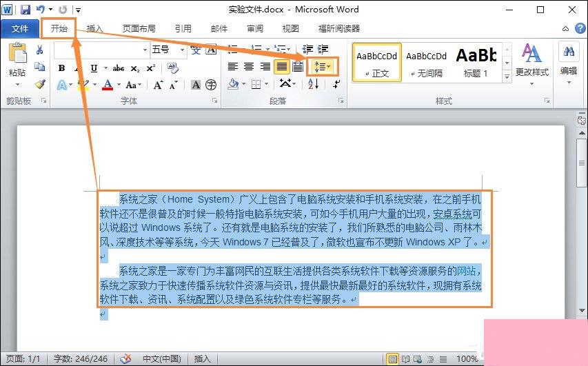588x366 pixels.
Task: Click the Paste clipboard icon
Action: 17,53
